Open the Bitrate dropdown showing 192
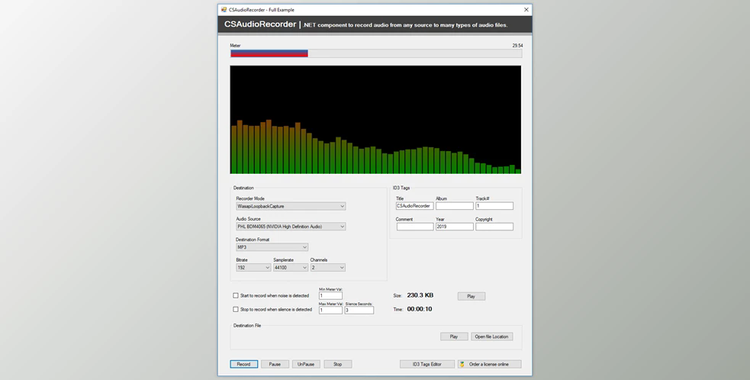Image resolution: width=750 pixels, height=380 pixels. click(x=254, y=268)
